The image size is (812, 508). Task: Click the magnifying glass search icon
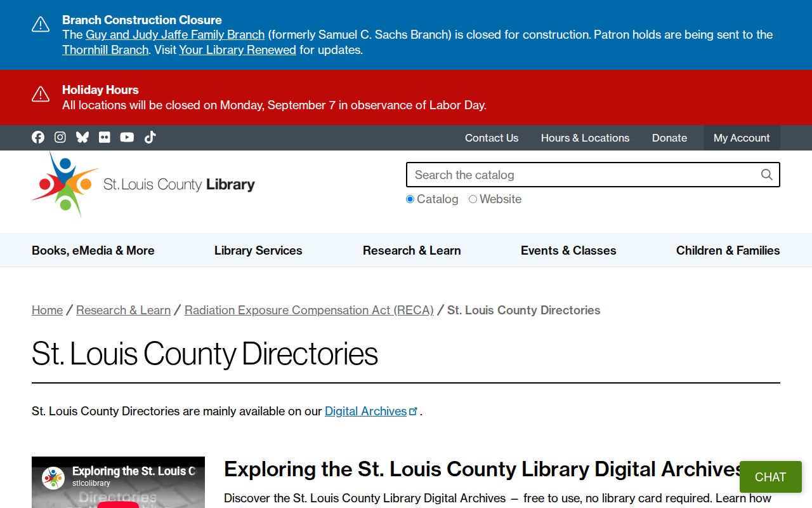coord(766,175)
